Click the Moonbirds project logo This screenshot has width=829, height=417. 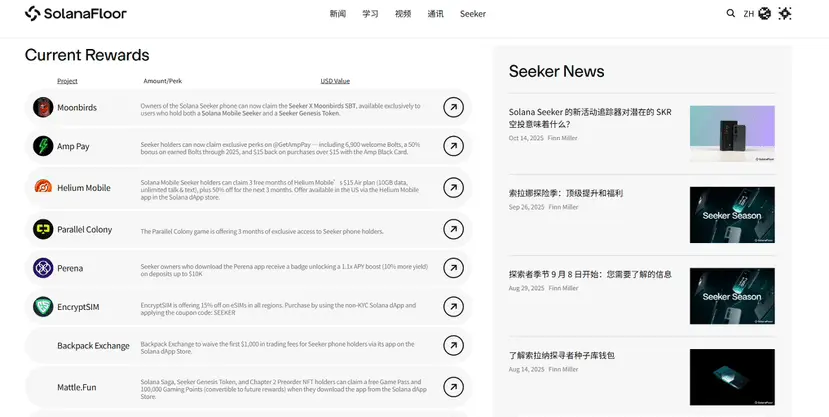pyautogui.click(x=43, y=107)
